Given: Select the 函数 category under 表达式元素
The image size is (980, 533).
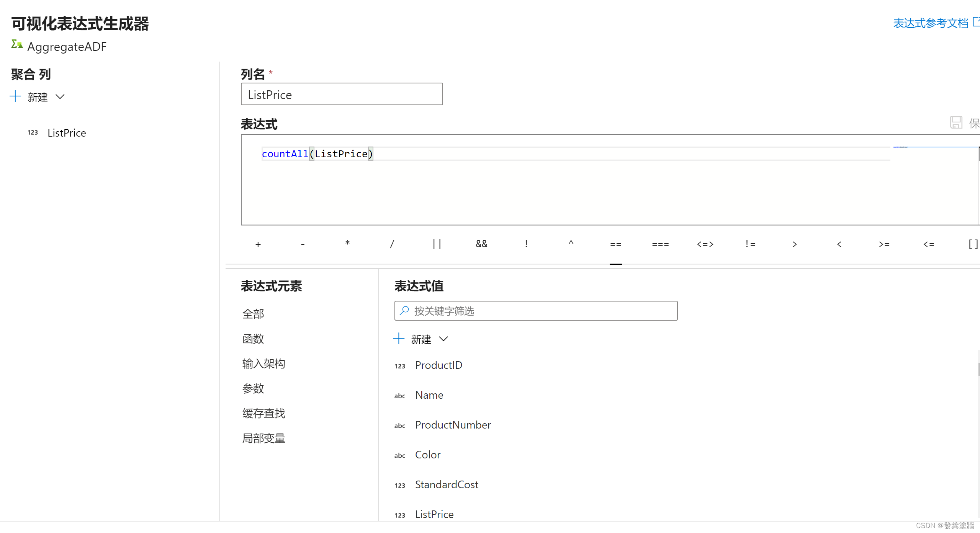Looking at the screenshot, I should tap(253, 339).
